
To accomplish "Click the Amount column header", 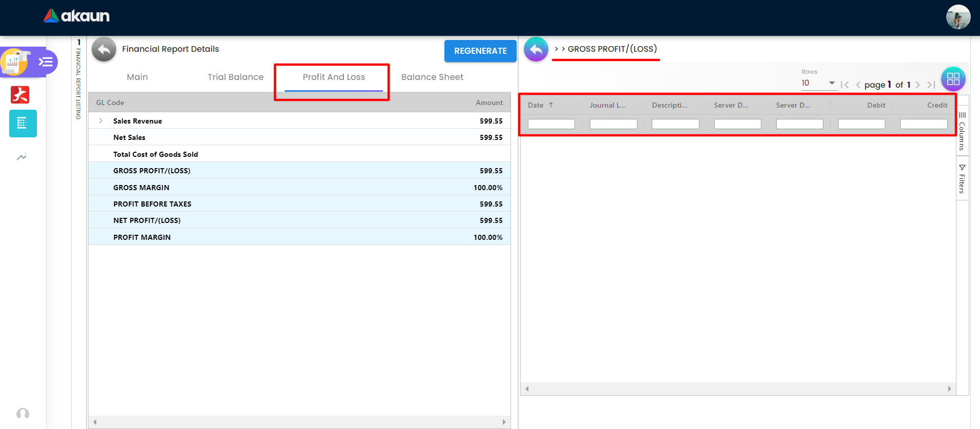I will pyautogui.click(x=489, y=103).
